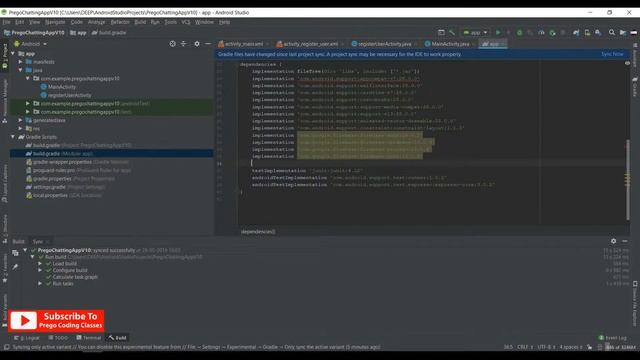The image size is (640, 360).
Task: Click UTF-8 encoding in status bar
Action: click(x=546, y=347)
